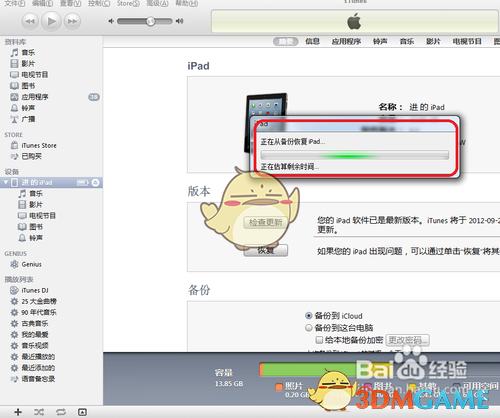Click the show artwork panel button
The height and width of the screenshot is (418, 500).
click(x=82, y=412)
